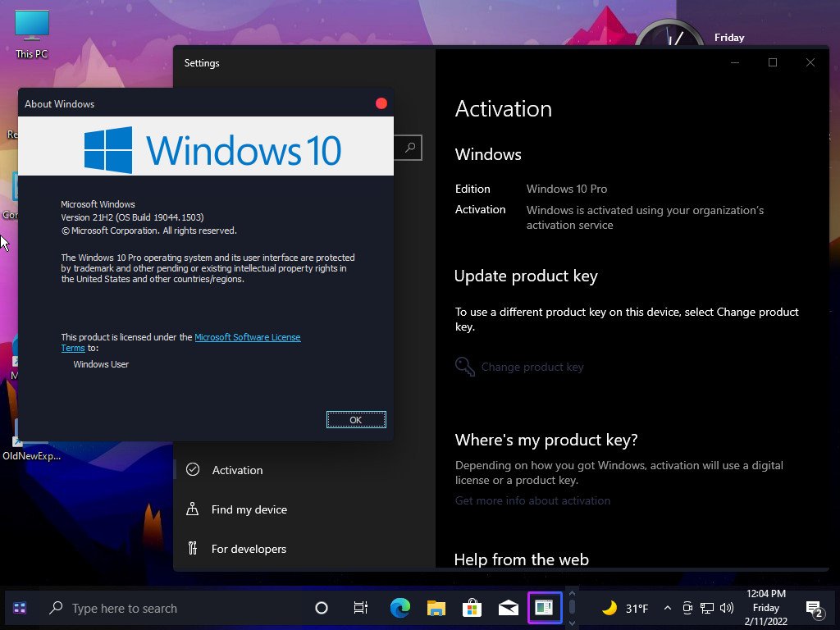Click the taskbar toolbar up arrow

click(x=572, y=594)
